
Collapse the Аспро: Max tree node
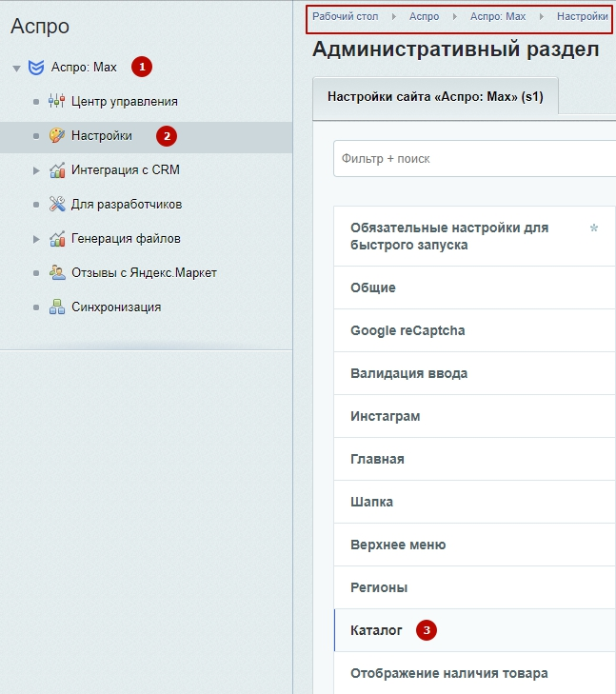[17, 69]
